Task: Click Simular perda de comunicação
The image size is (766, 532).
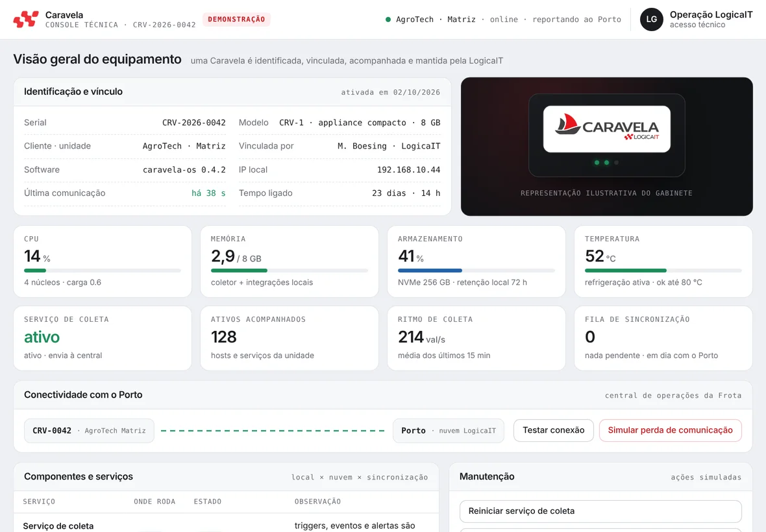Action: [x=670, y=431]
